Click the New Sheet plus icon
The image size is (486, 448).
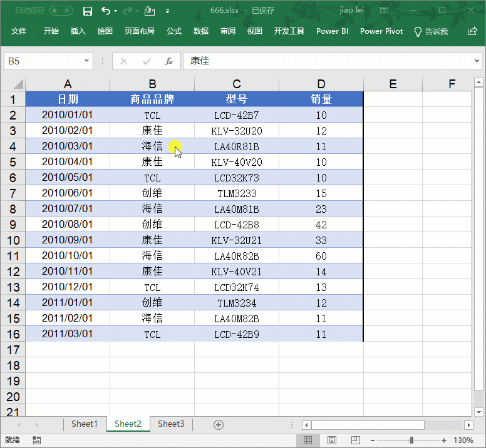click(219, 425)
